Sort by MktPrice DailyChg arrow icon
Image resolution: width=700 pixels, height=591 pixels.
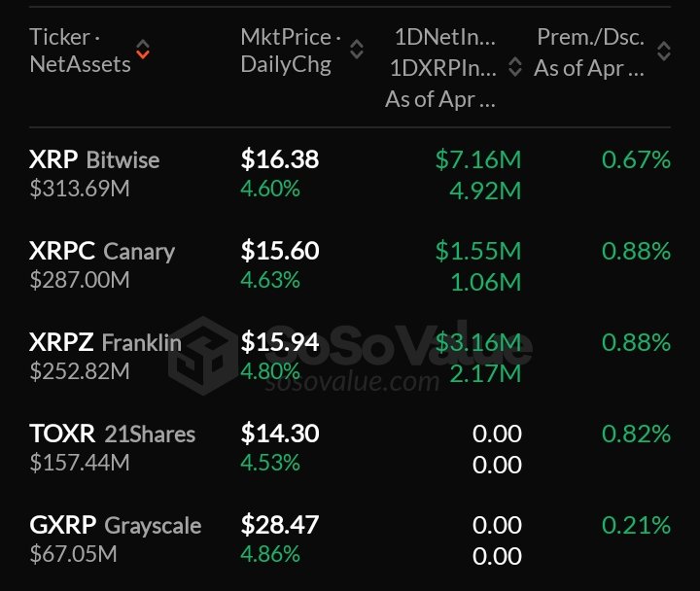357,50
